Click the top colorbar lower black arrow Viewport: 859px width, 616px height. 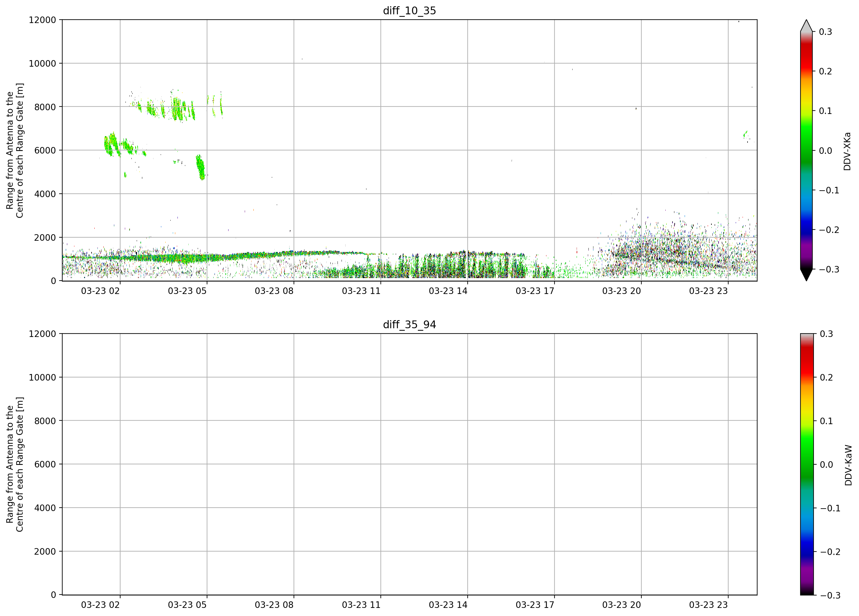pos(806,275)
